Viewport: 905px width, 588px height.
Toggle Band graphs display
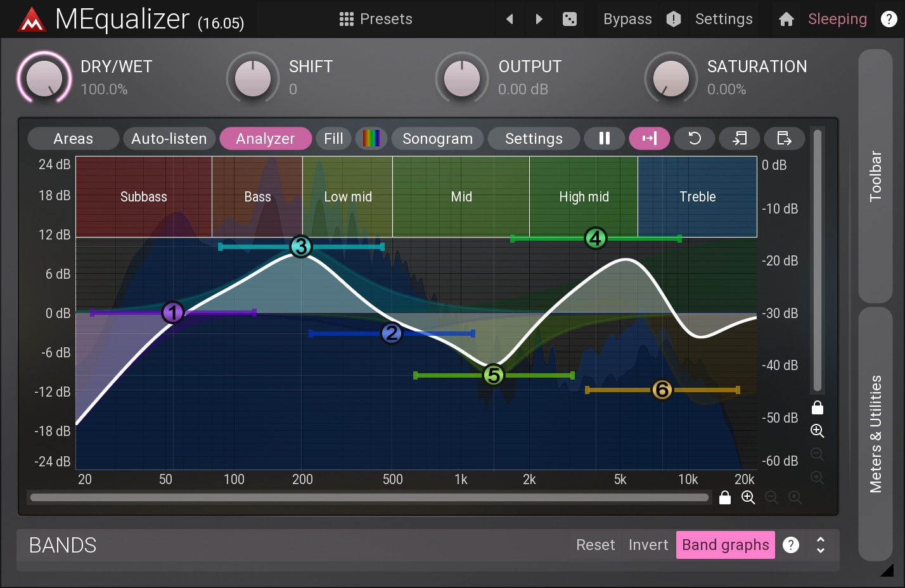pyautogui.click(x=726, y=545)
